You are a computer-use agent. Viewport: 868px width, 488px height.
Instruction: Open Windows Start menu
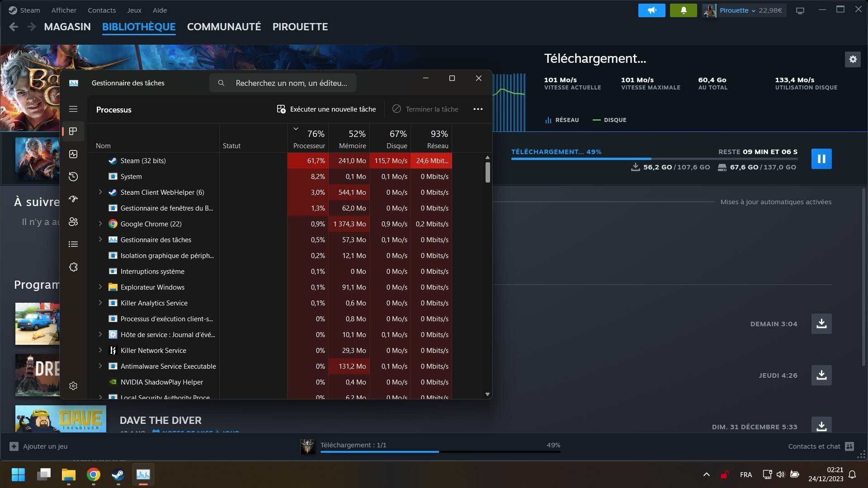18,474
